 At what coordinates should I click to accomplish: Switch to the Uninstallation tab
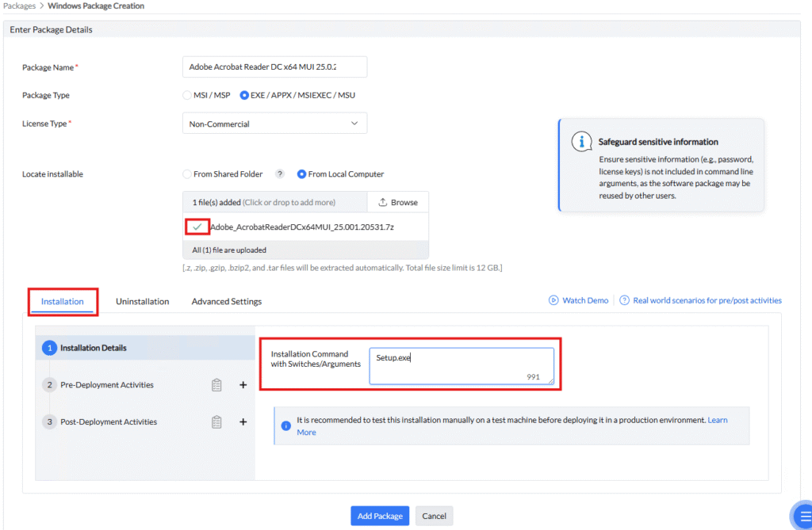coord(142,302)
